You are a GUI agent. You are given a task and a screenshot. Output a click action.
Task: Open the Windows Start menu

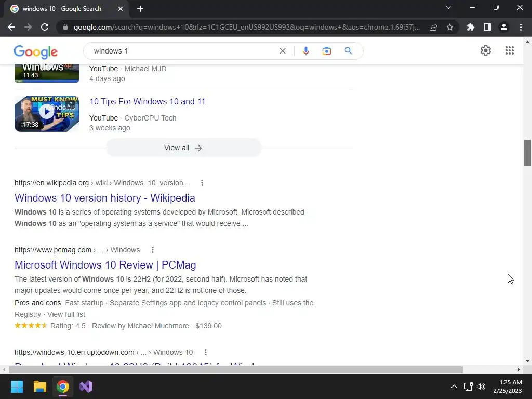click(17, 387)
